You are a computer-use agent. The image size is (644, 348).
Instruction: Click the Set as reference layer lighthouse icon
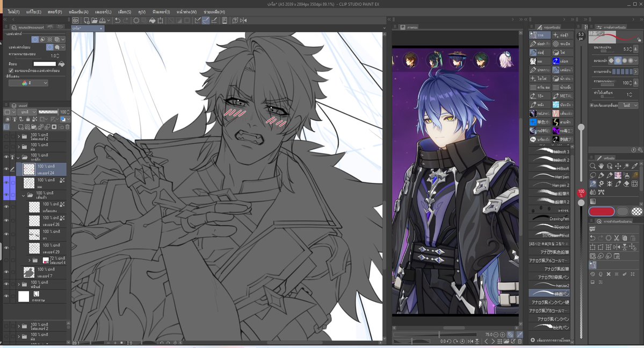coord(14,119)
